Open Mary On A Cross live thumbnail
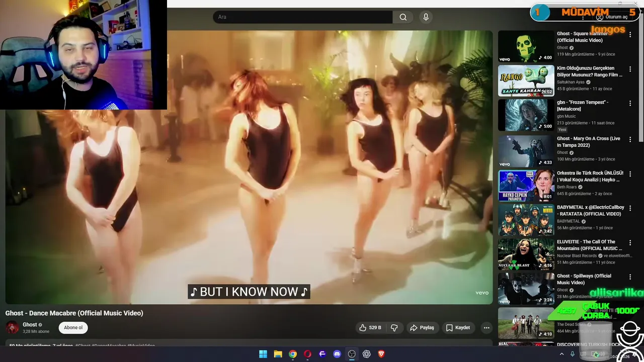 click(526, 151)
